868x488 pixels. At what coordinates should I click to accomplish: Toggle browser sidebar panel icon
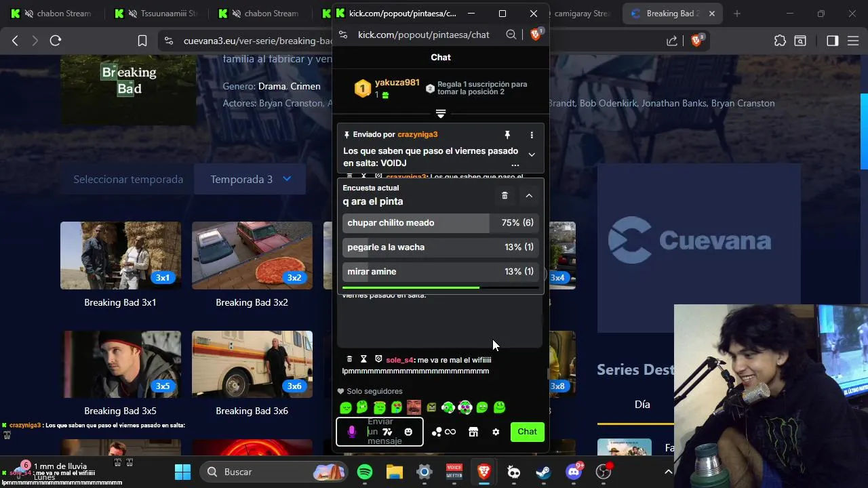click(832, 41)
